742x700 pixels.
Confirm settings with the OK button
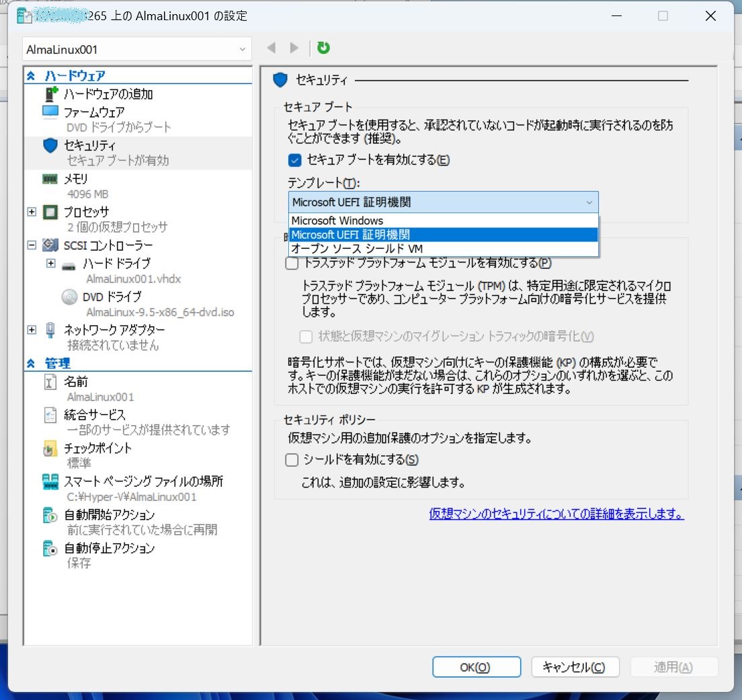tap(477, 667)
